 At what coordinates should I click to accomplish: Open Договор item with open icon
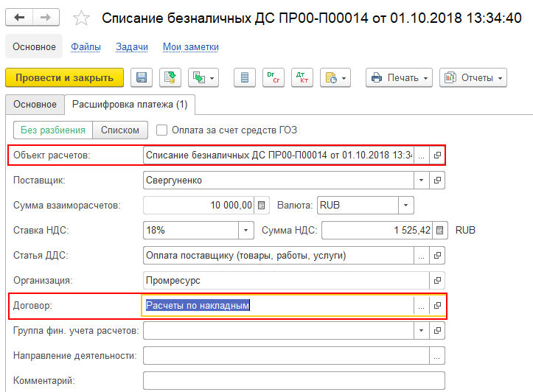[x=437, y=306]
